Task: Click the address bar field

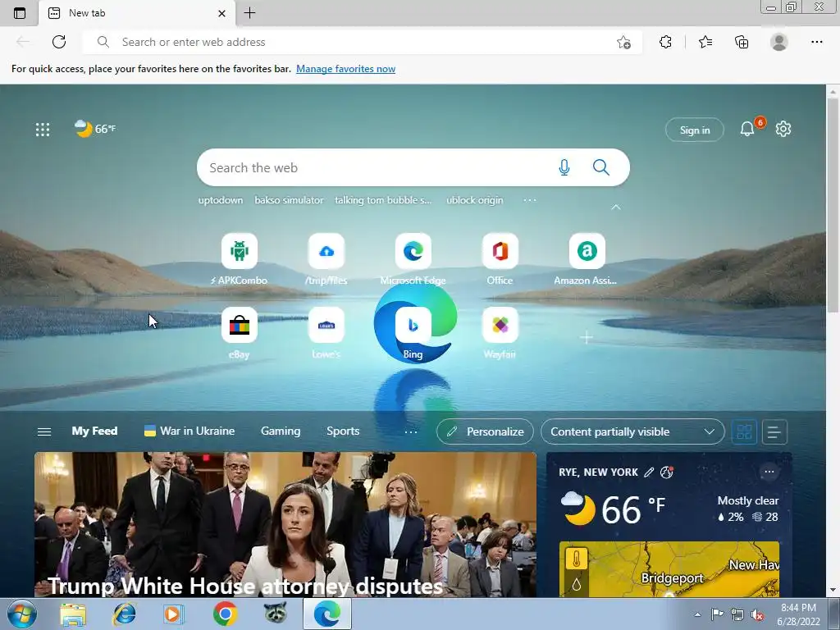Action: [x=362, y=42]
